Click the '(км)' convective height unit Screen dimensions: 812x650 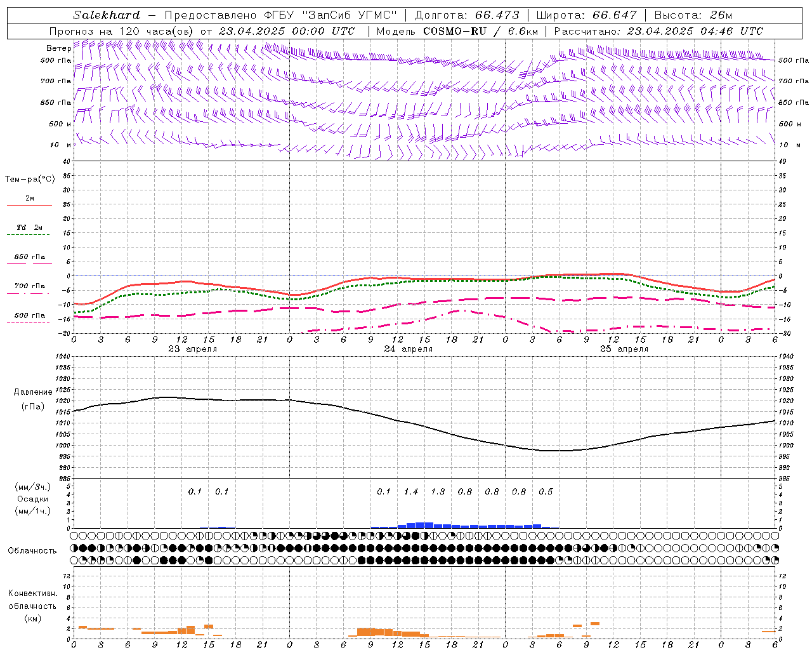click(33, 618)
